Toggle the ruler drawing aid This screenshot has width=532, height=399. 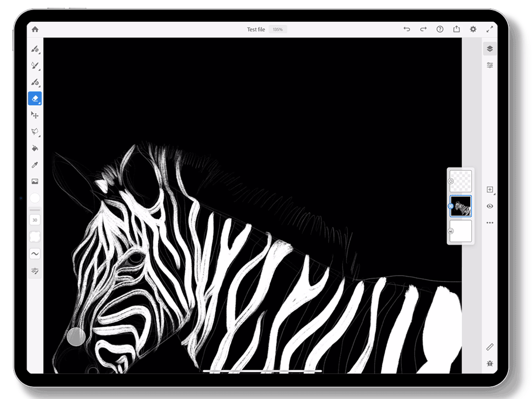point(489,347)
